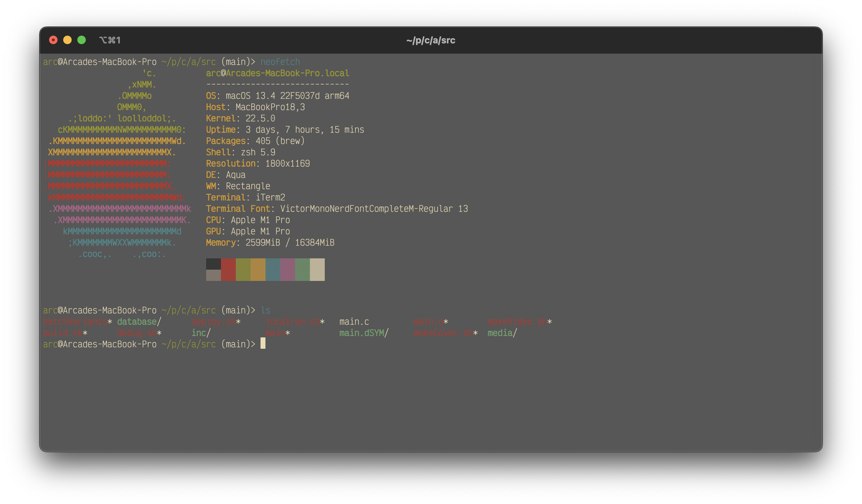Click the media/ directory name
The width and height of the screenshot is (862, 504).
point(502,333)
